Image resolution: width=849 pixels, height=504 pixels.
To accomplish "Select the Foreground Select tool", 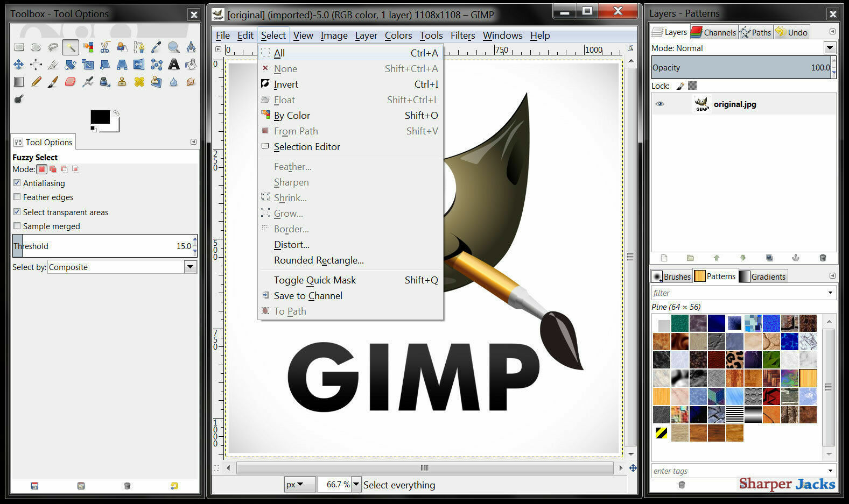I will pos(122,47).
